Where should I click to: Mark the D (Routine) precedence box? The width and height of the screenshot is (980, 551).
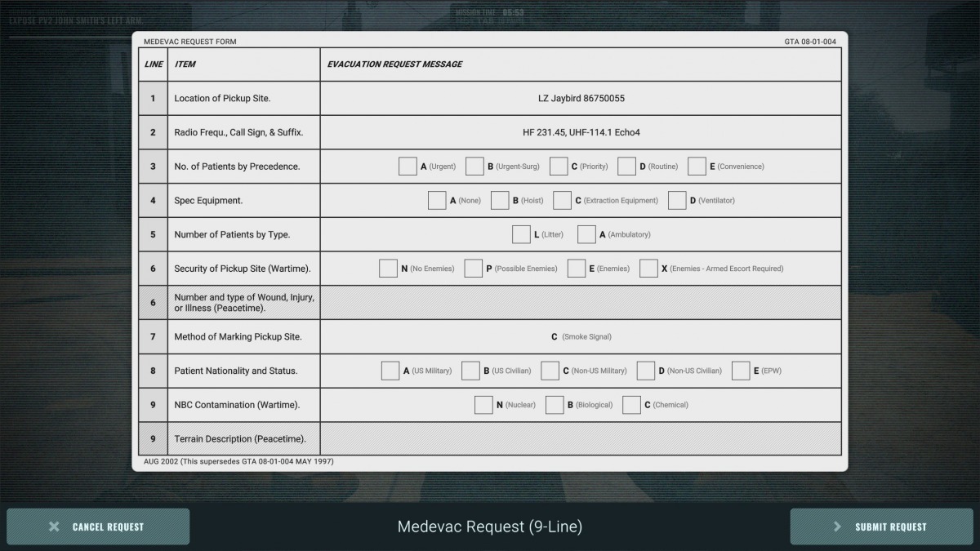coord(626,167)
